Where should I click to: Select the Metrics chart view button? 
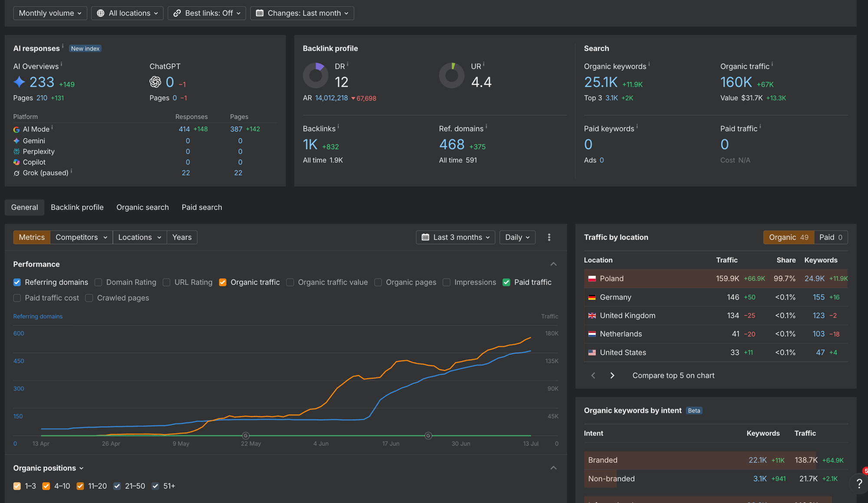pyautogui.click(x=32, y=237)
